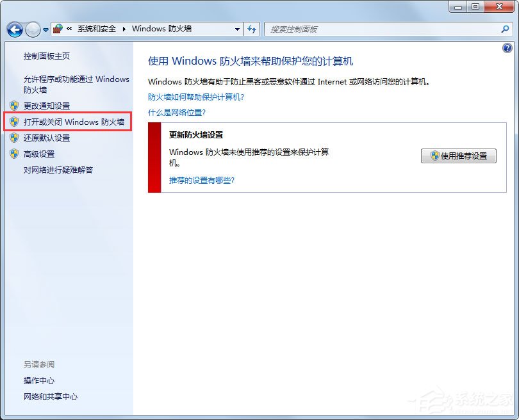The height and width of the screenshot is (420, 519).
Task: Click the blue help question mark icon
Action: (x=508, y=47)
